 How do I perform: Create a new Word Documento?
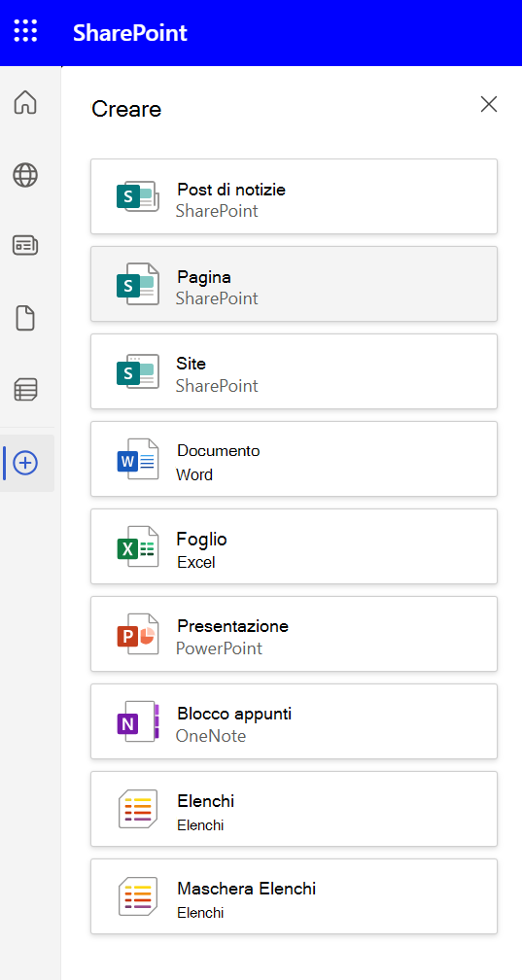[x=294, y=459]
